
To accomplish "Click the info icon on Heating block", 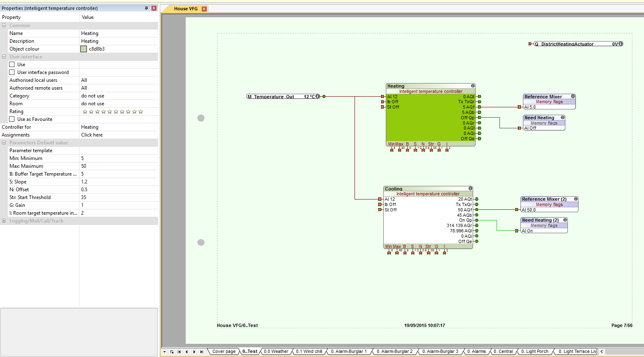I will 473,86.
